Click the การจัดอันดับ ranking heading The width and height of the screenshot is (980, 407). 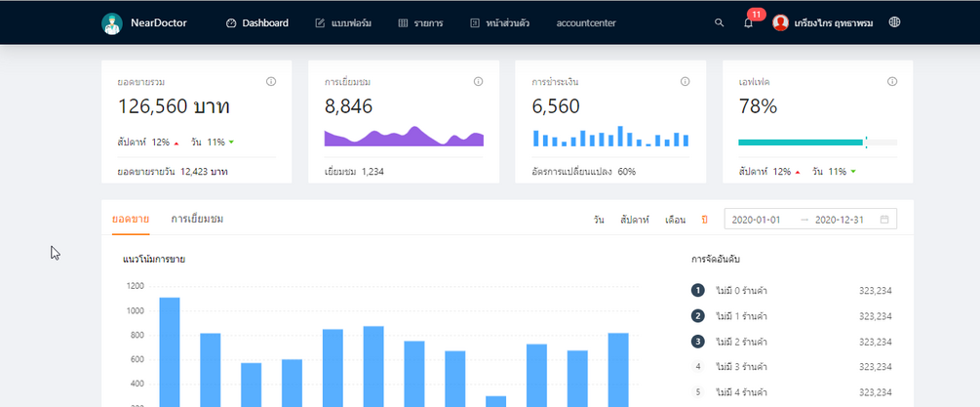pyautogui.click(x=717, y=259)
